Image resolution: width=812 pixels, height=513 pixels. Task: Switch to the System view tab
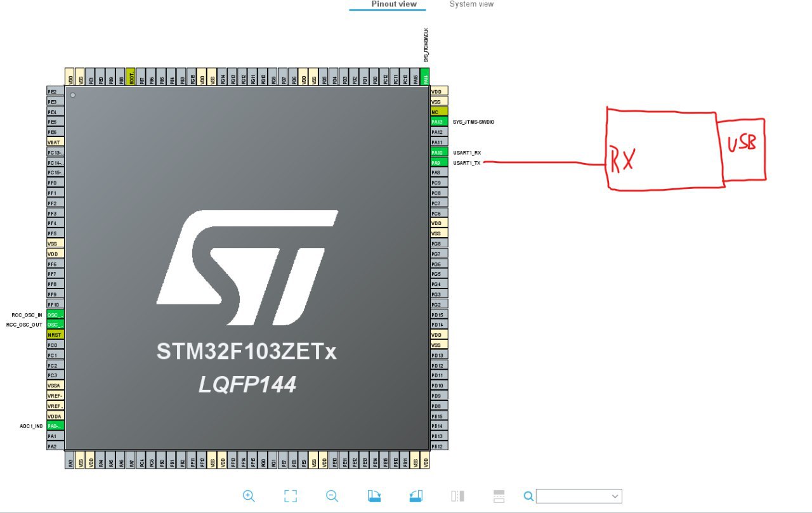pyautogui.click(x=471, y=4)
